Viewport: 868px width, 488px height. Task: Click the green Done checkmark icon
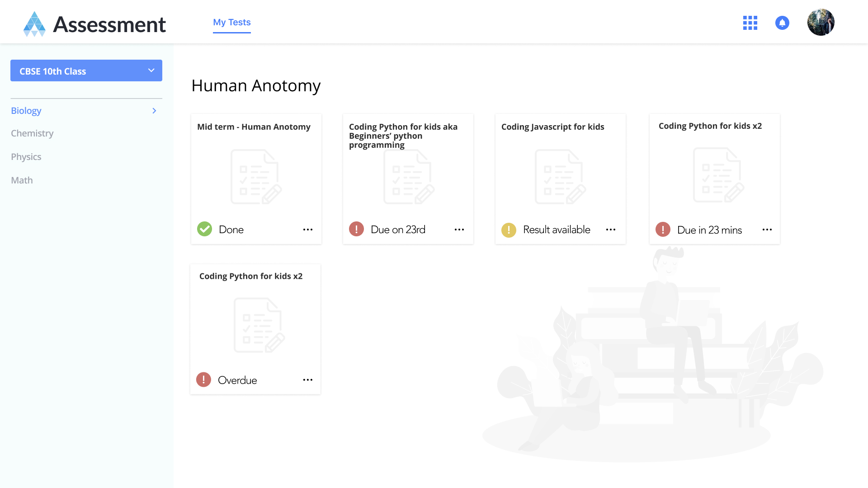pyautogui.click(x=204, y=229)
